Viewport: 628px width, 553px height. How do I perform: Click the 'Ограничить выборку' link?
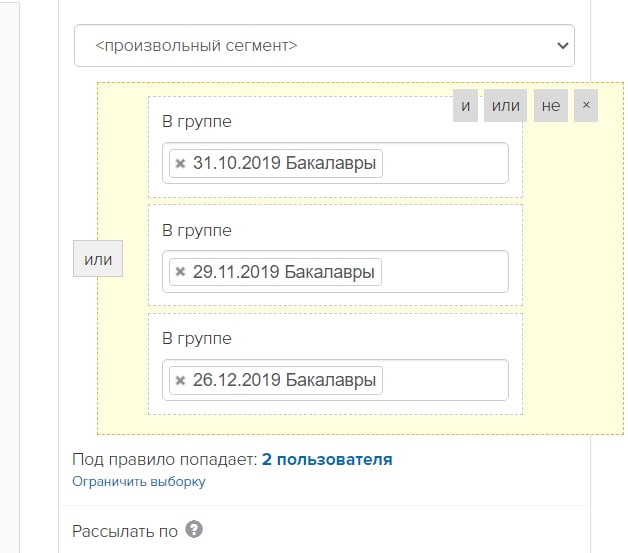139,481
